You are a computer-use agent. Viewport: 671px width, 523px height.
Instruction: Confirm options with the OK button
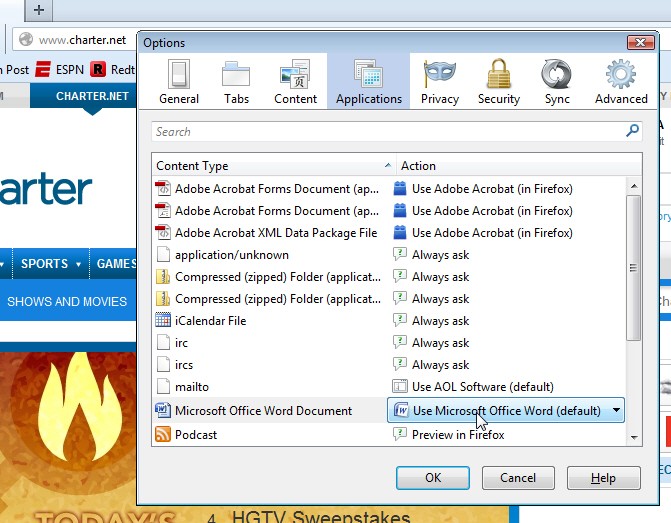tap(433, 478)
